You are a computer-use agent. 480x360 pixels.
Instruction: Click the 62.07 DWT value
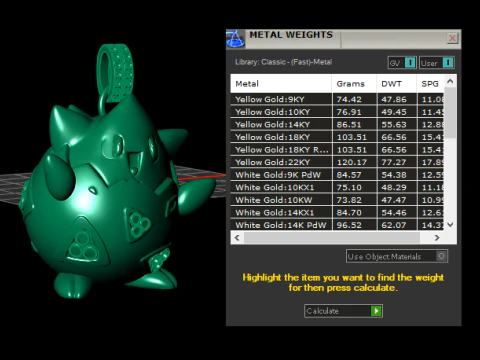coord(394,225)
